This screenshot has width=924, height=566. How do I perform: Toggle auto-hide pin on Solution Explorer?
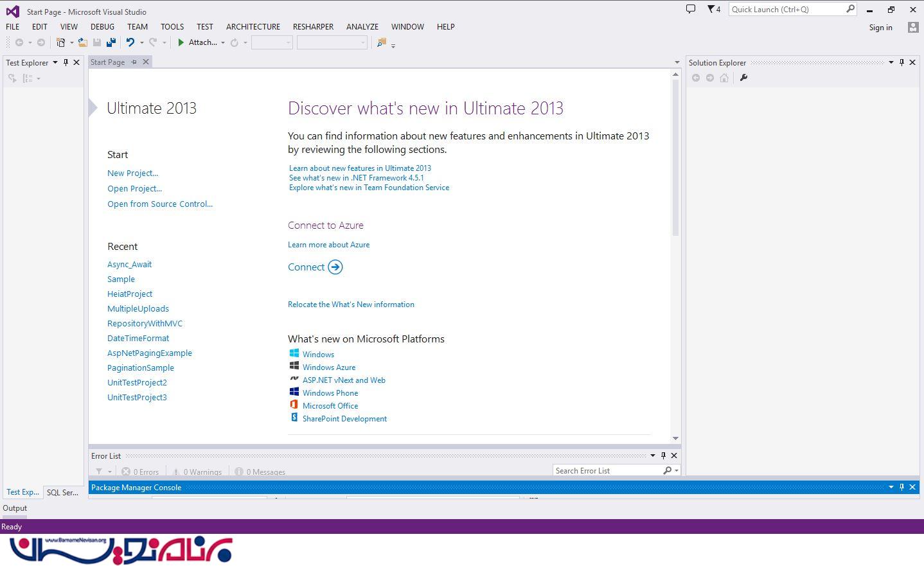point(902,62)
